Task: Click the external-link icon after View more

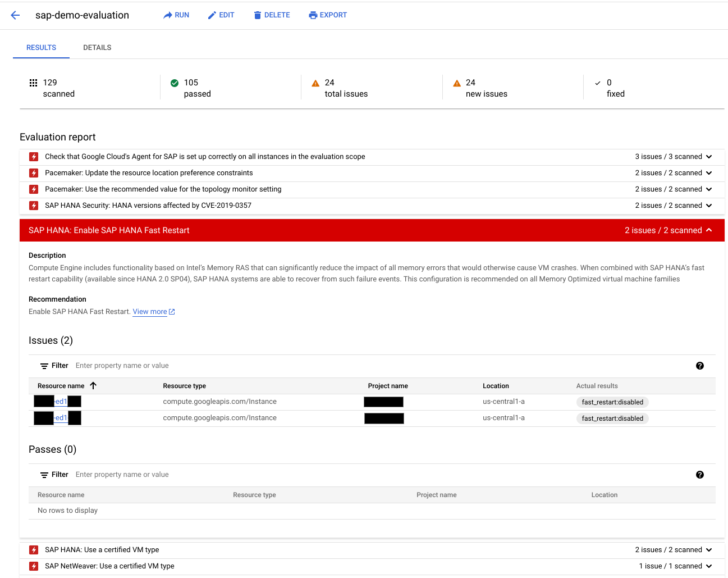Action: [x=172, y=312]
